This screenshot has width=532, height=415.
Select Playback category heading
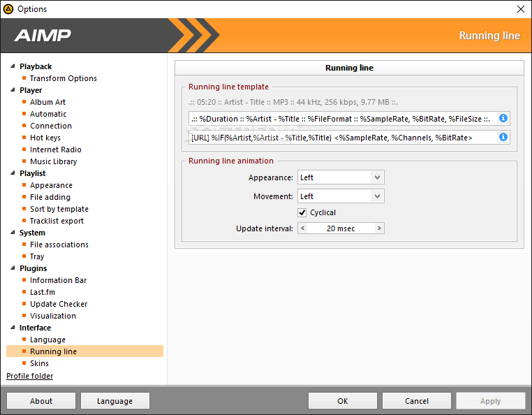(x=36, y=66)
